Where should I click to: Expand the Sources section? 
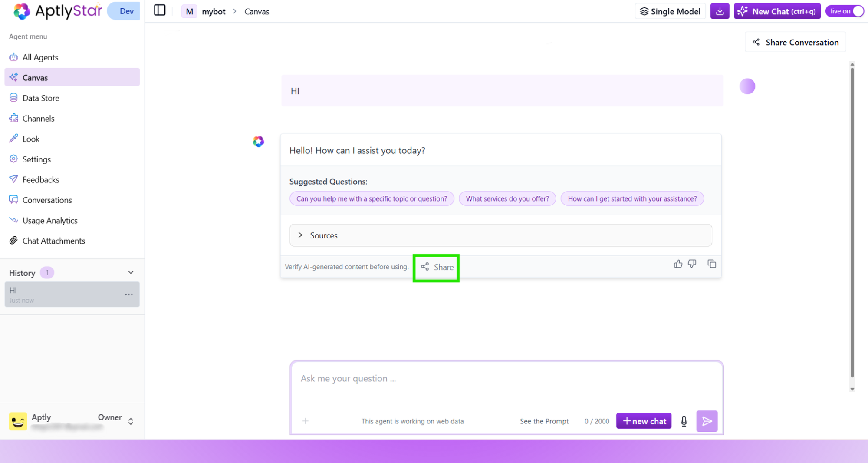500,235
